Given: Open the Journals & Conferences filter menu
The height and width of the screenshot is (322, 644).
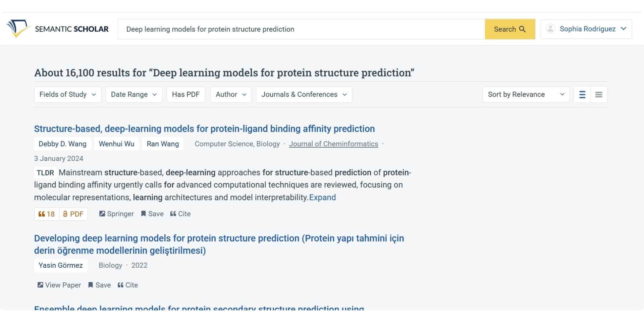Looking at the screenshot, I should pos(304,94).
